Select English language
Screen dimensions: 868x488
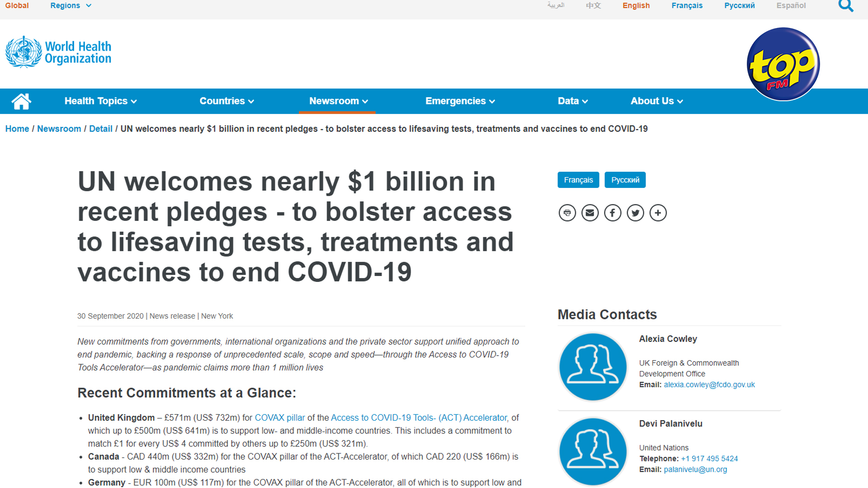tap(636, 5)
